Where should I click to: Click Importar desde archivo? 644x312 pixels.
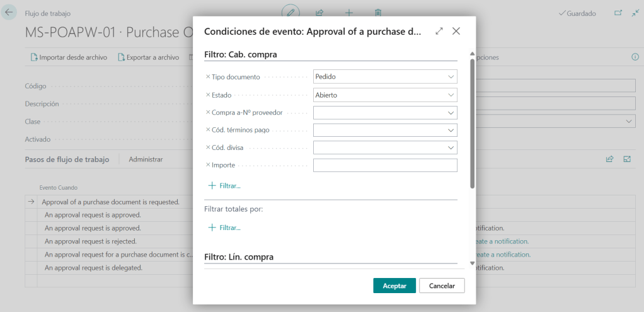tap(69, 57)
